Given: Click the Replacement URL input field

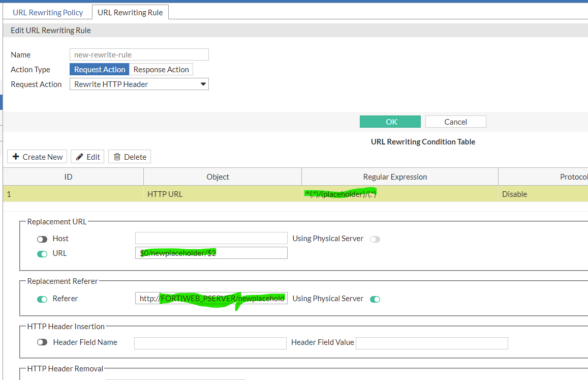Looking at the screenshot, I should point(211,253).
